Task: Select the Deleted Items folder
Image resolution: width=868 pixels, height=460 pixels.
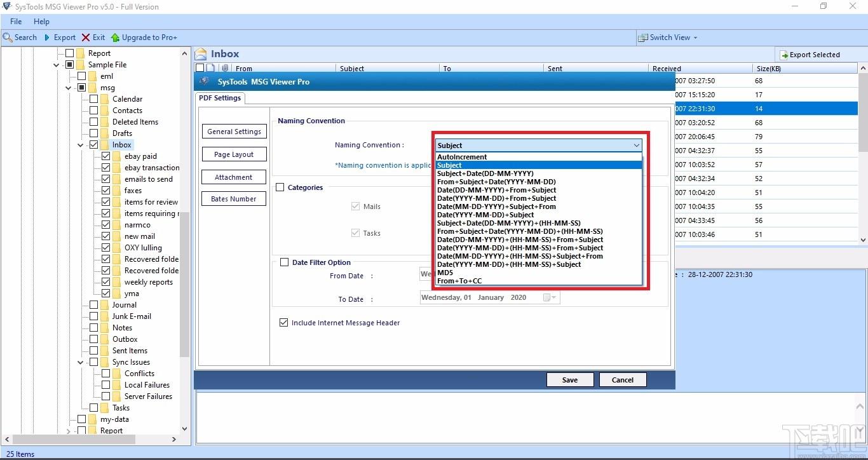Action: click(x=135, y=122)
